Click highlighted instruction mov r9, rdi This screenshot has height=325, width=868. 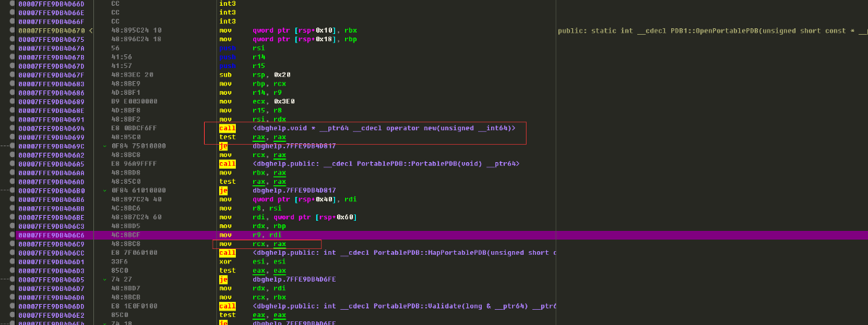pyautogui.click(x=250, y=235)
